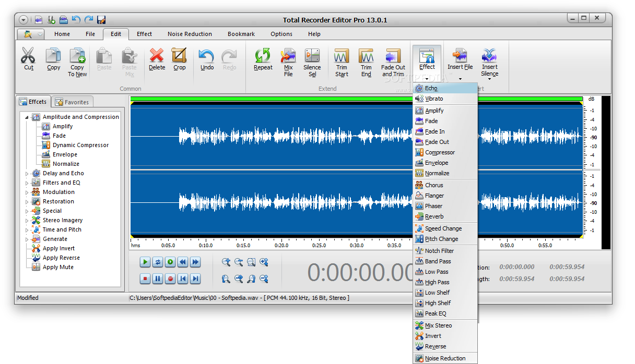Click Fade Out and Trim tool

point(393,63)
